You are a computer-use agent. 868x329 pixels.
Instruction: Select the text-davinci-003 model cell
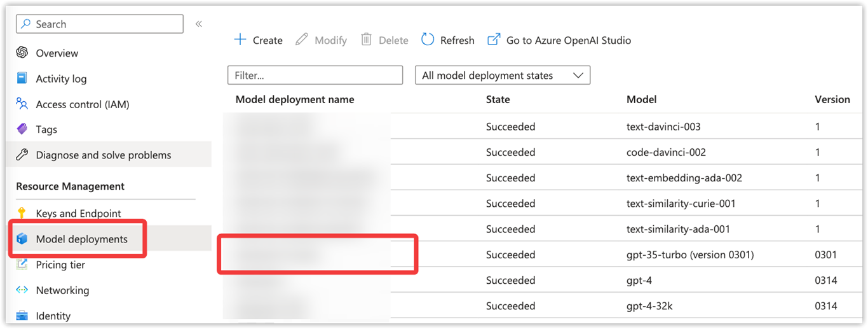tap(663, 127)
